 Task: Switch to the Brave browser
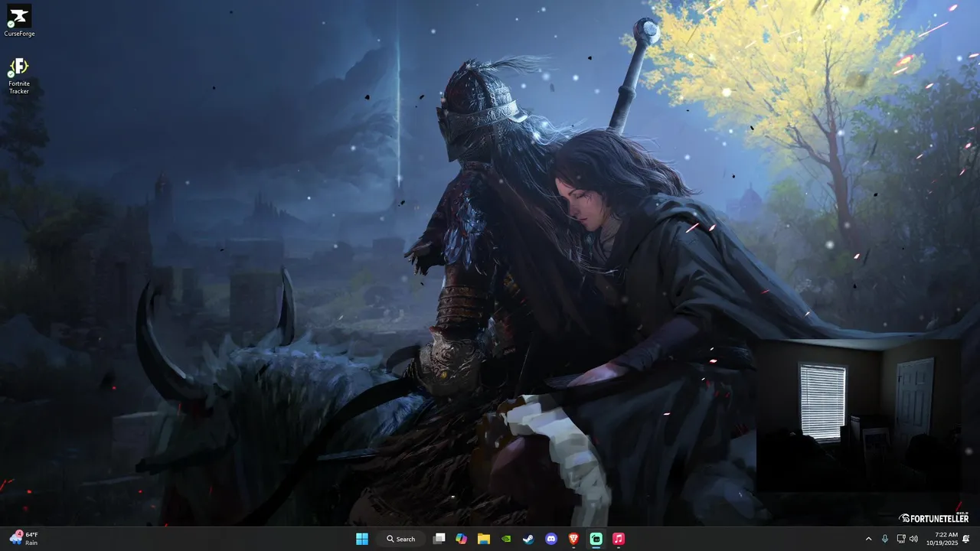pos(573,539)
